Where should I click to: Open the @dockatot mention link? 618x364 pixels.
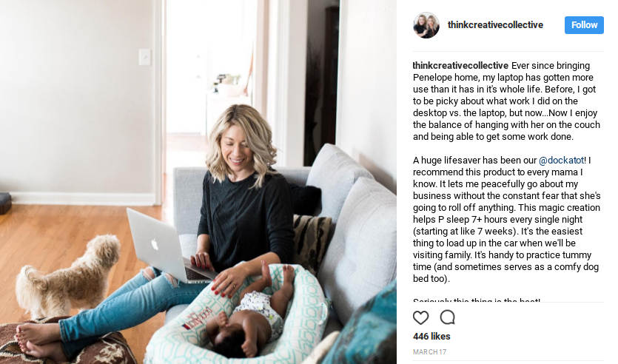[561, 161]
